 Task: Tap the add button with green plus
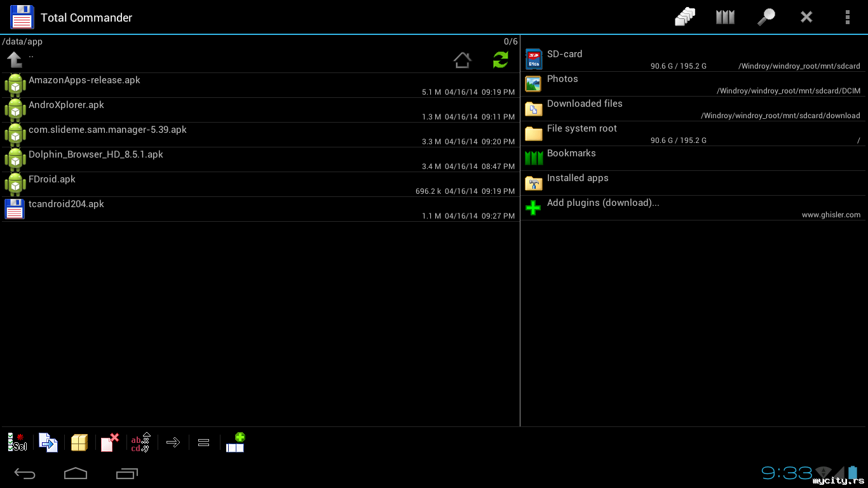coord(236,442)
